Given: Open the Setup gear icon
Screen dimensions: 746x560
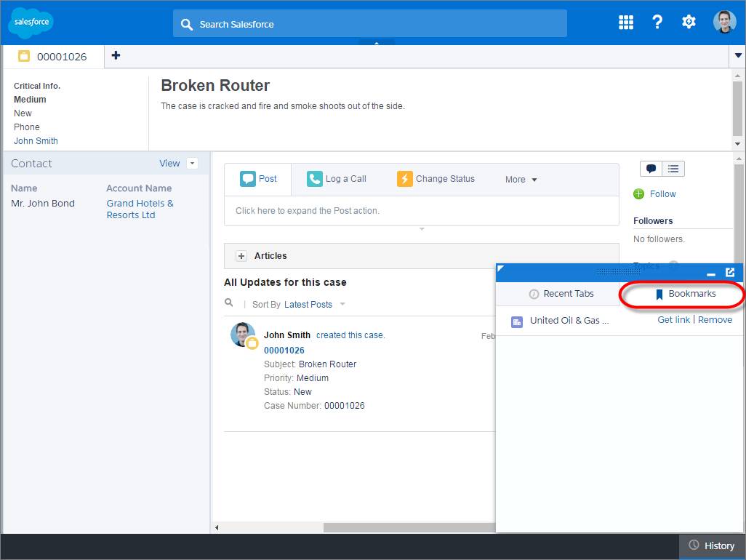Looking at the screenshot, I should (689, 22).
